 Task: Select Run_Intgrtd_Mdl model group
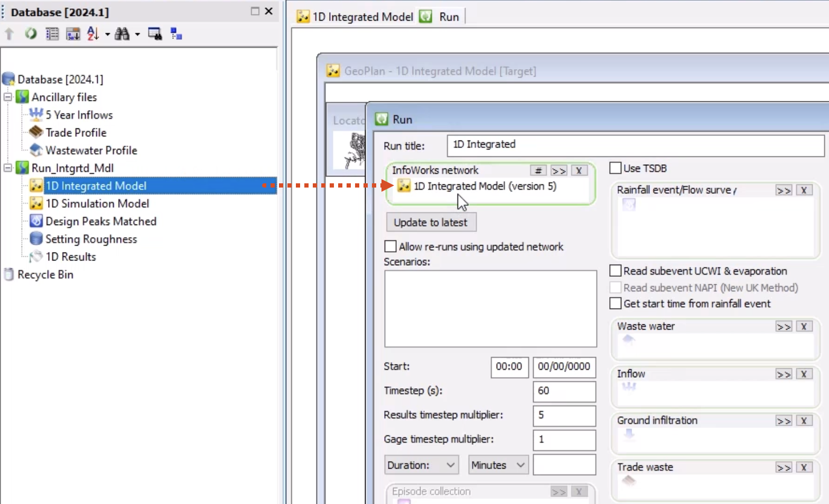tap(72, 168)
